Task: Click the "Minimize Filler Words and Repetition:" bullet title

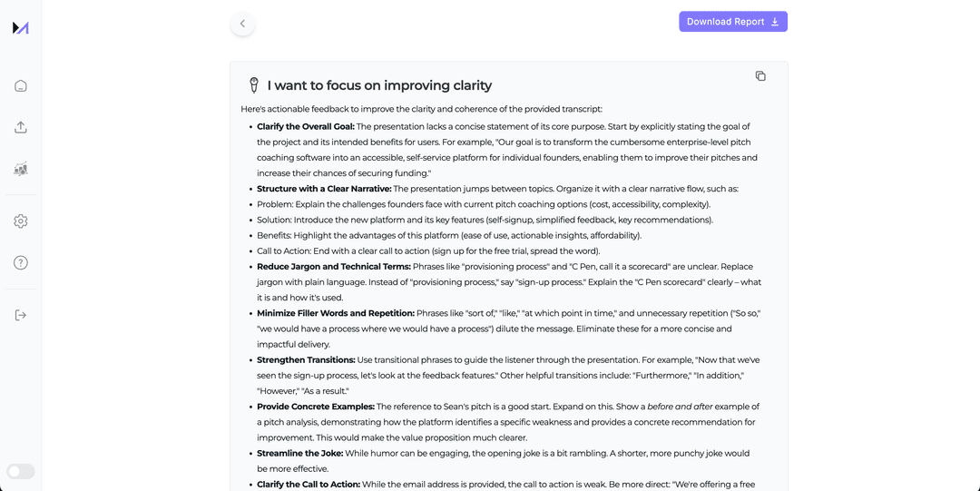Action: (336, 313)
